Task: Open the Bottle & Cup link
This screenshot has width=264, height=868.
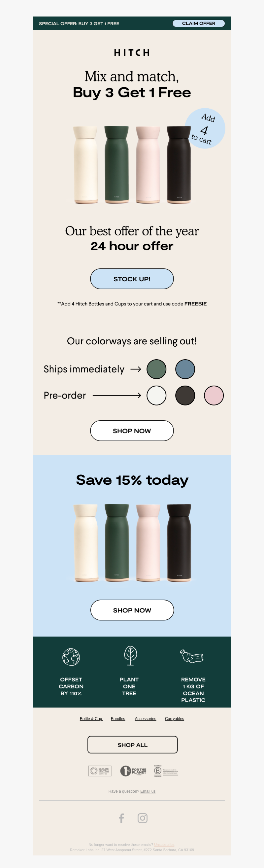Action: coord(91,719)
